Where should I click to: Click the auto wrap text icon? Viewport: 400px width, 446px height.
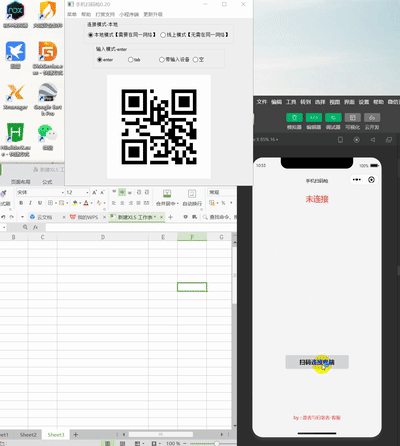pyautogui.click(x=192, y=194)
